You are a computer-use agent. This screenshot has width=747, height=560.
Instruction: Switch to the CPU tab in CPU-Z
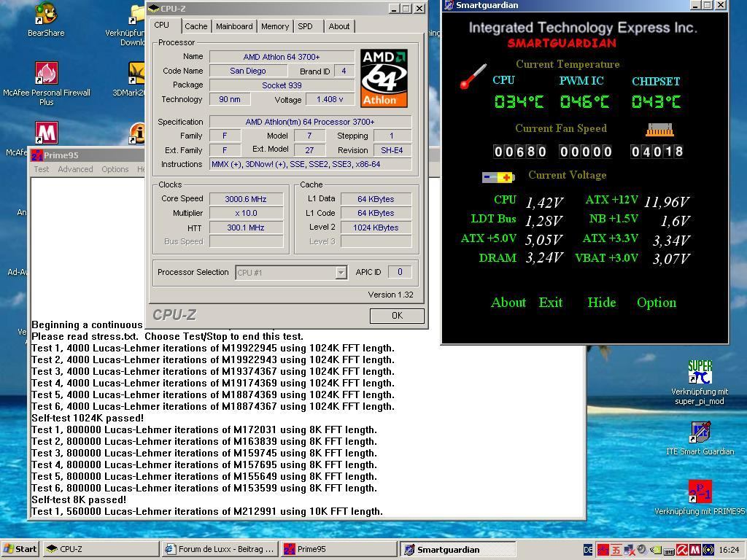pyautogui.click(x=161, y=26)
